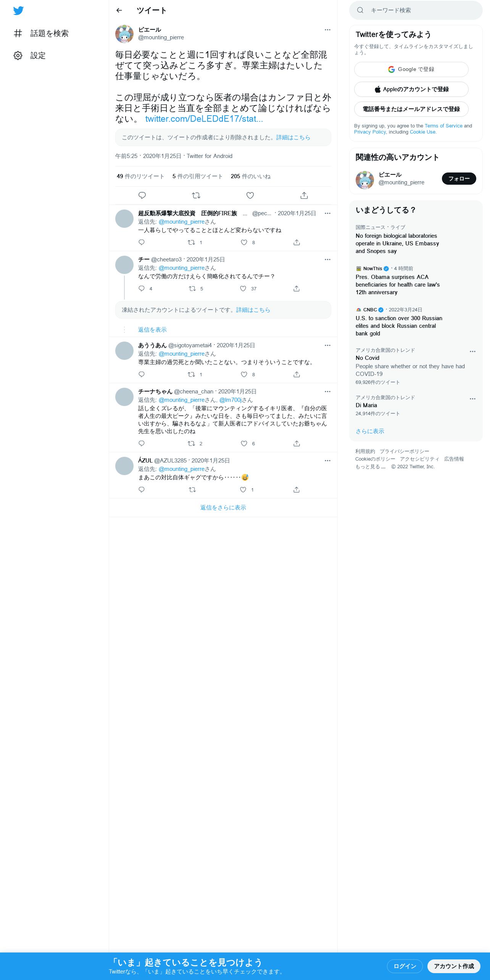Expand hidden replies with 返信を表示
The image size is (490, 980).
tap(152, 330)
